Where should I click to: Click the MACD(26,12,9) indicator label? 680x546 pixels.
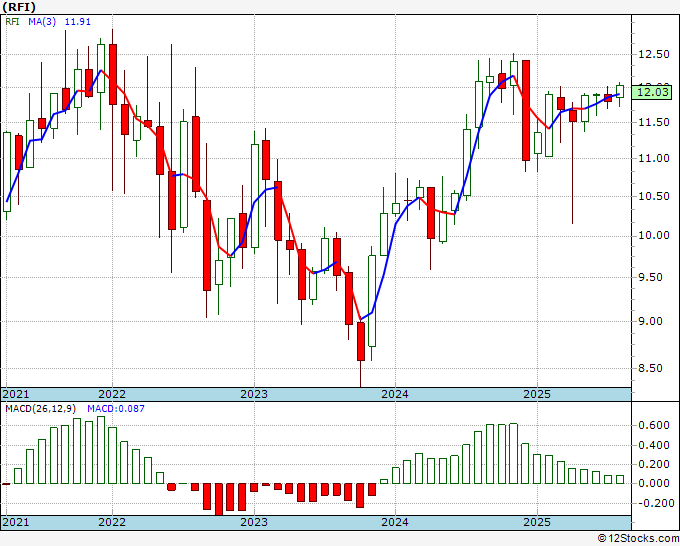pyautogui.click(x=41, y=409)
